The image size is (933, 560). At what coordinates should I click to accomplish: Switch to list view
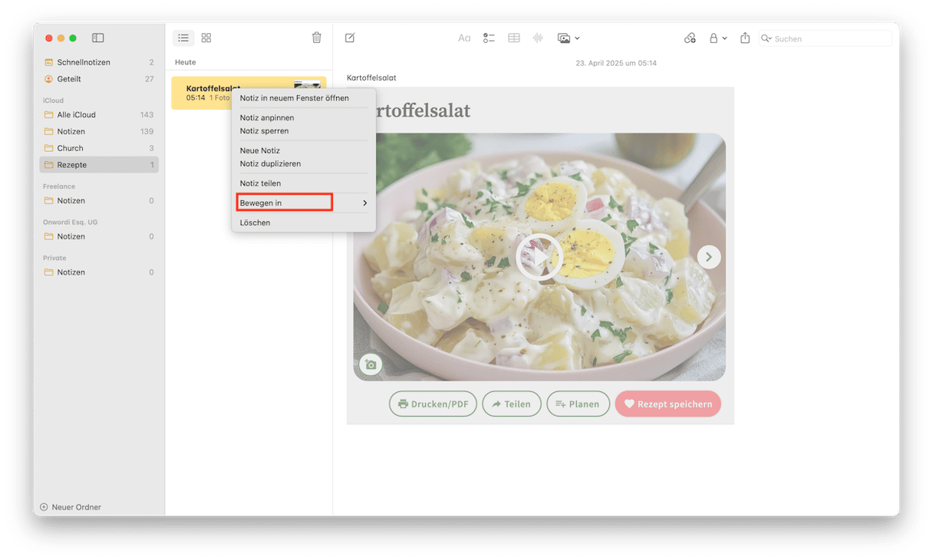183,38
